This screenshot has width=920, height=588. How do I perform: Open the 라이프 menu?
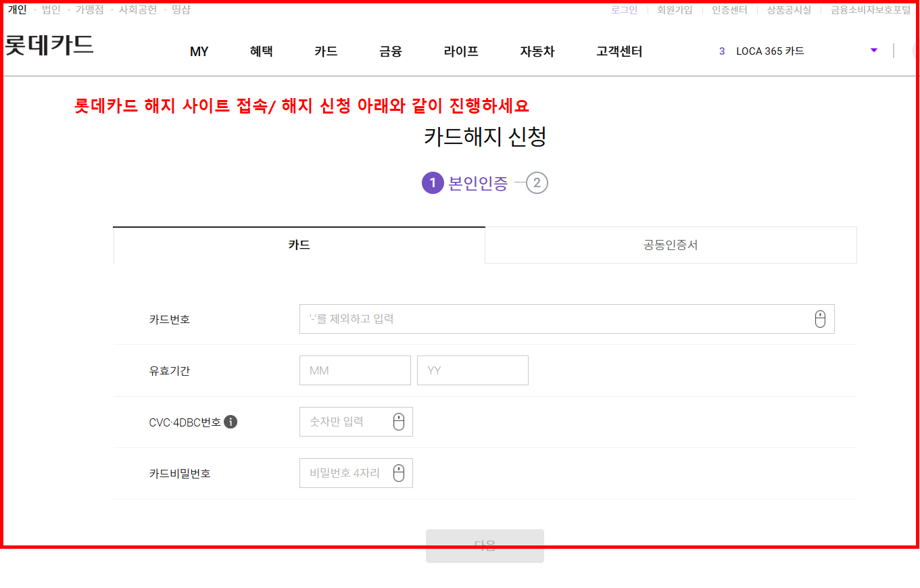click(x=461, y=51)
